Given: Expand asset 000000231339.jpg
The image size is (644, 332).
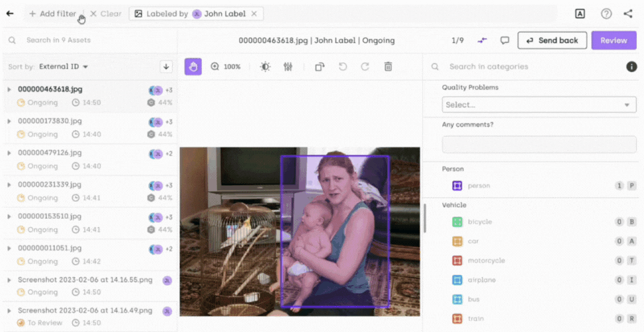Looking at the screenshot, I should [x=9, y=185].
